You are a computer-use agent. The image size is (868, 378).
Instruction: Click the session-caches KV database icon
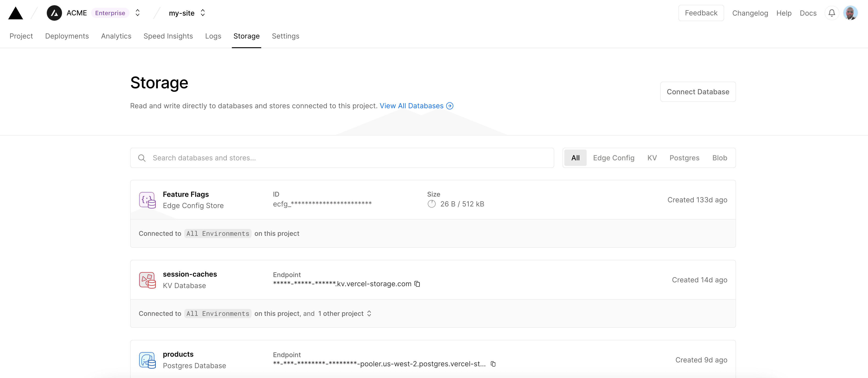pos(147,280)
